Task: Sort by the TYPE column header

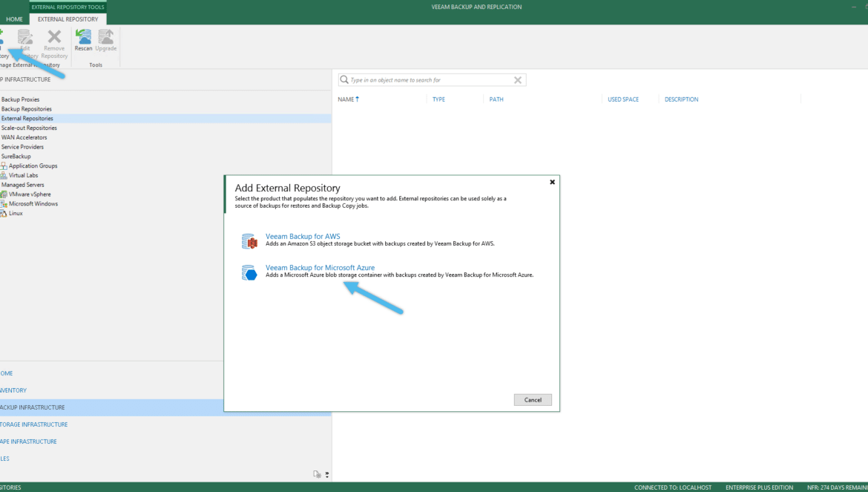Action: 438,99
